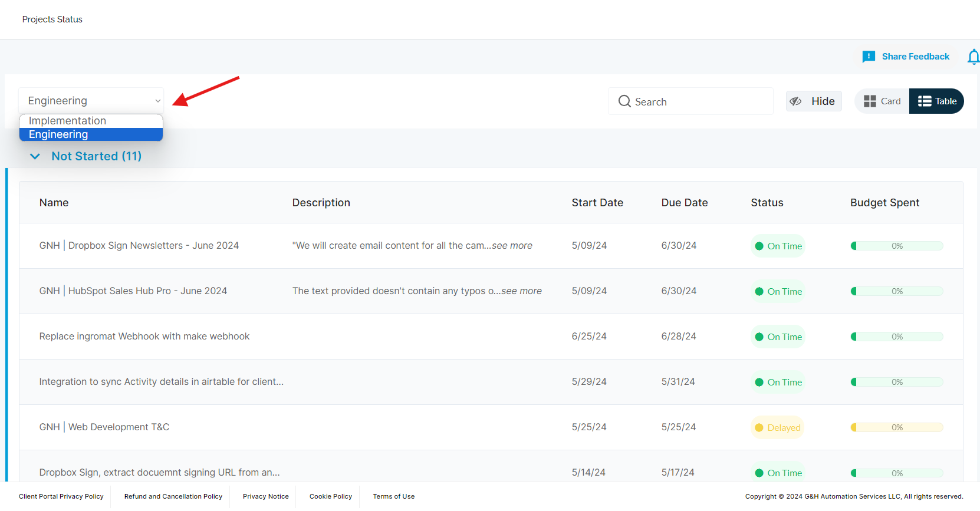Viewport: 980px width, 511px height.
Task: Click On Time badge for Dropbox Sign Newsletters
Action: tap(778, 246)
